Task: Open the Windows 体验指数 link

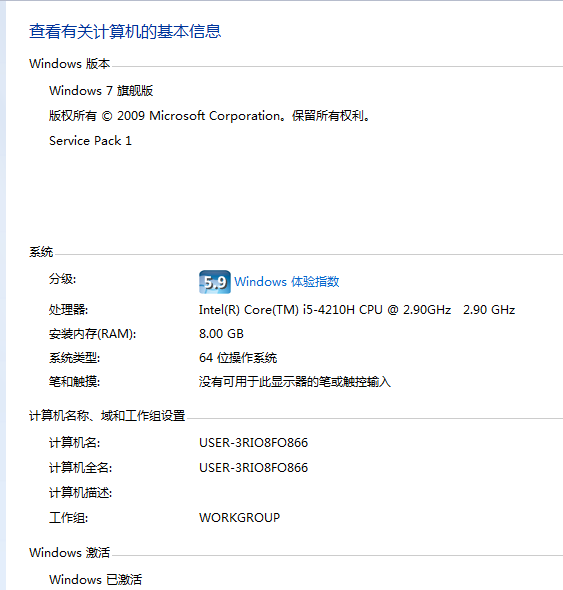Action: (x=286, y=282)
